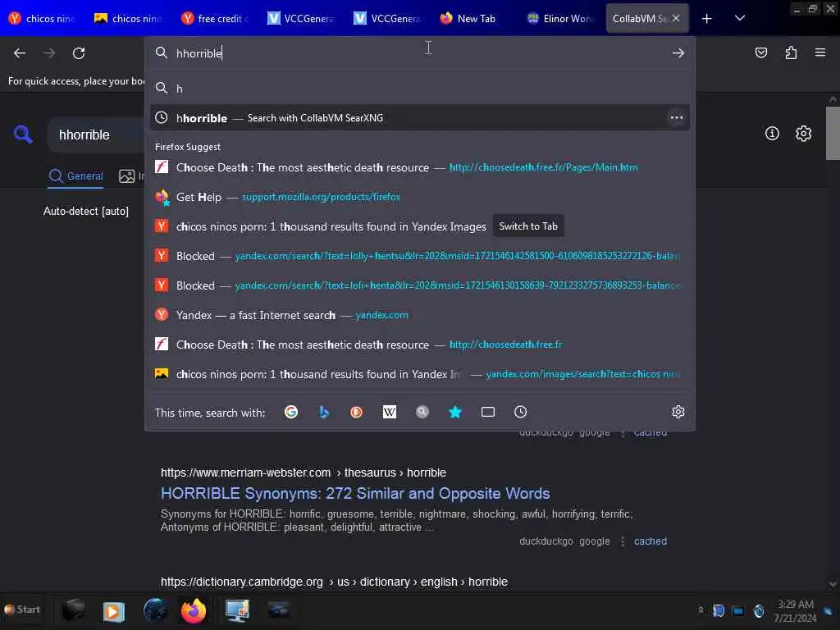
Task: Open the Windows Start button
Action: [22, 609]
